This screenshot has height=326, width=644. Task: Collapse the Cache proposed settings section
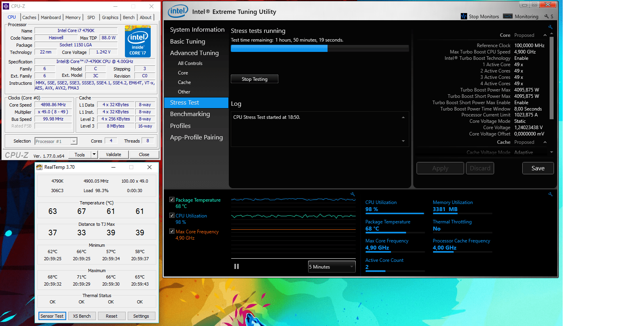point(545,142)
